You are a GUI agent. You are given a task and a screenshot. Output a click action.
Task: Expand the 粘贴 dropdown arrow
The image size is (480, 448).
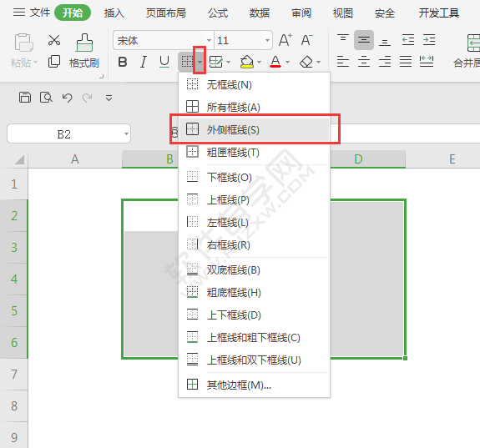[36, 63]
